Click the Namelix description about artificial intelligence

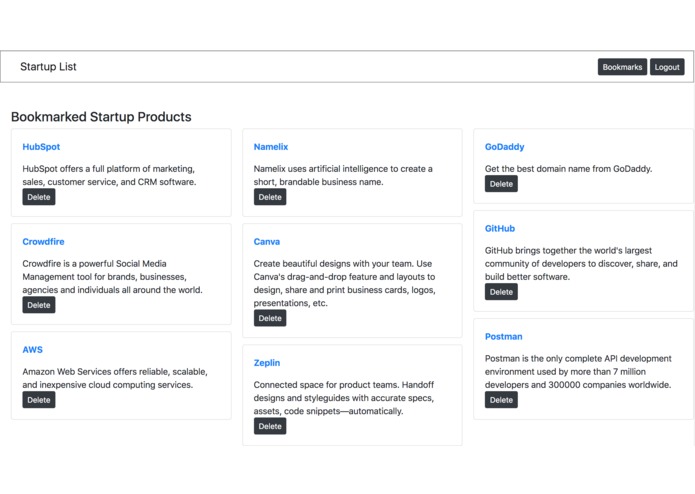[x=343, y=175]
